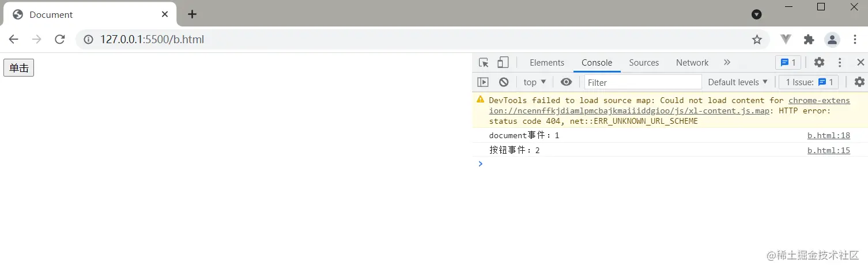Image resolution: width=868 pixels, height=270 pixels.
Task: Show more DevTools tabs chevron
Action: tap(727, 63)
